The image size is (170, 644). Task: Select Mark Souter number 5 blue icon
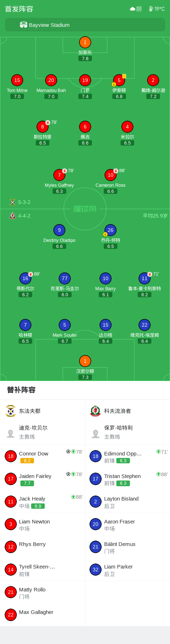[x=65, y=325]
